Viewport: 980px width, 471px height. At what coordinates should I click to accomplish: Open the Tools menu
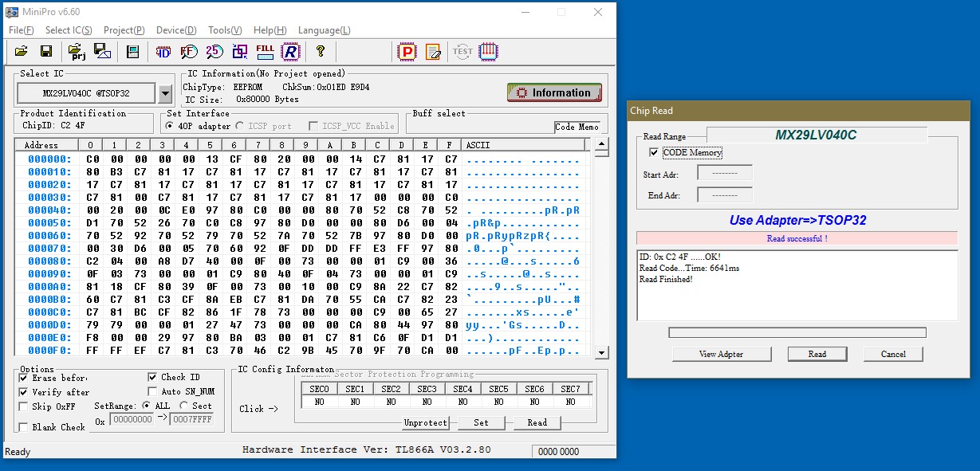(226, 30)
